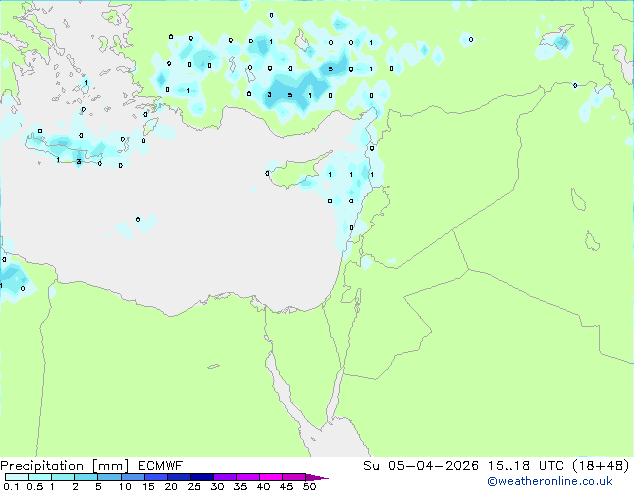Click the 'Precipitation [mm]' title text
This screenshot has width=634, height=490.
click(x=65, y=466)
